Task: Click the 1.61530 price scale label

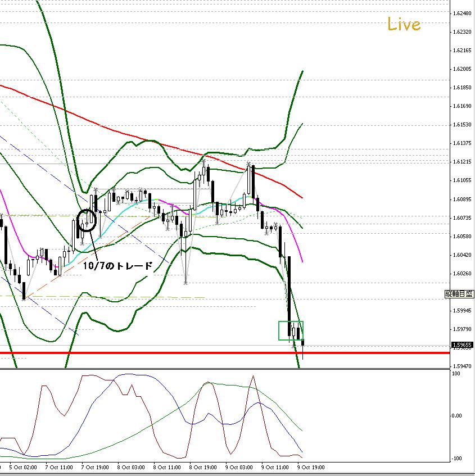Action: (462, 124)
